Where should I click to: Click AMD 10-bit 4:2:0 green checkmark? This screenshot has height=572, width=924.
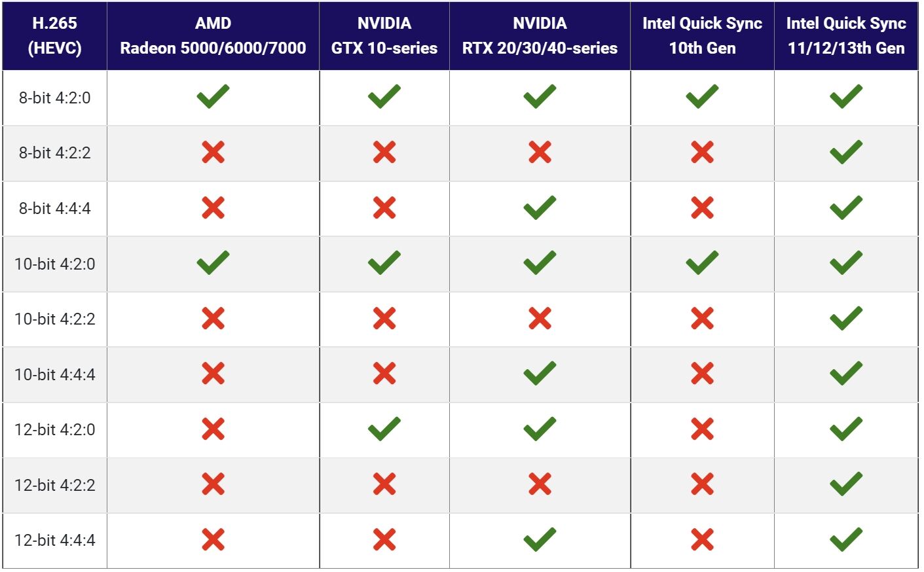213,263
